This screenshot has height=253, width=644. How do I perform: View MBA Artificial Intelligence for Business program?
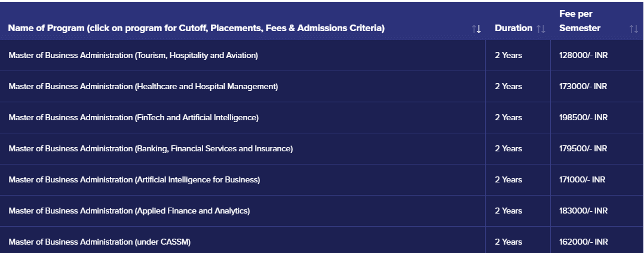click(134, 180)
